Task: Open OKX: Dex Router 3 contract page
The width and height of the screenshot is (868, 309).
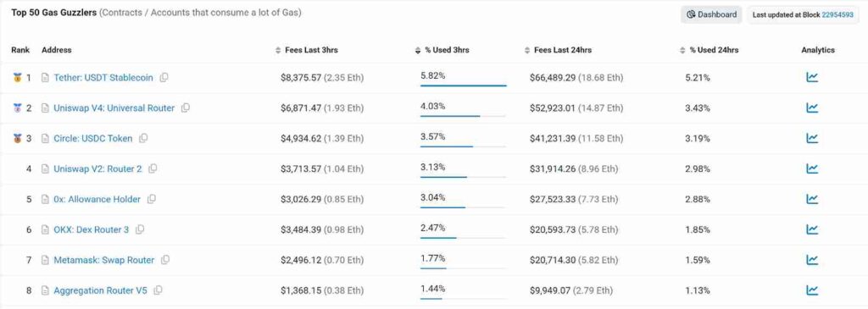Action: pos(92,229)
